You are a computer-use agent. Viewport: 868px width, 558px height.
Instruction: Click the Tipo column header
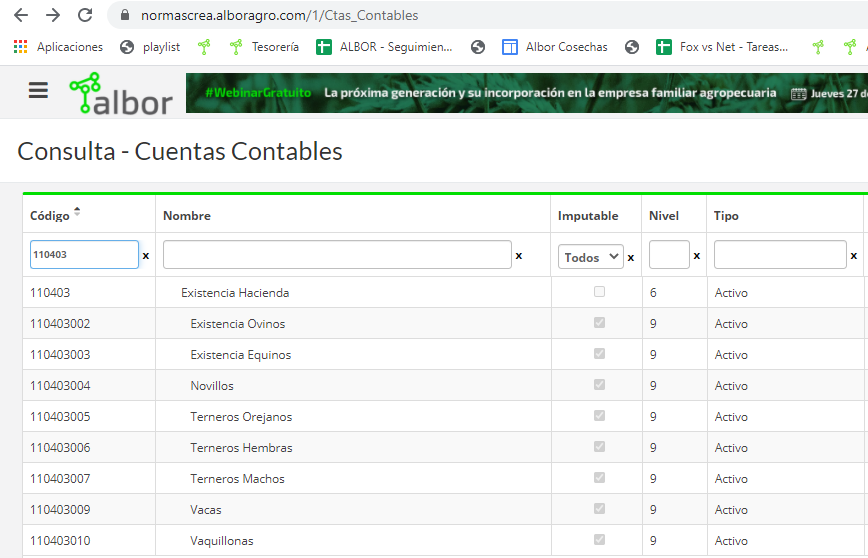point(726,215)
